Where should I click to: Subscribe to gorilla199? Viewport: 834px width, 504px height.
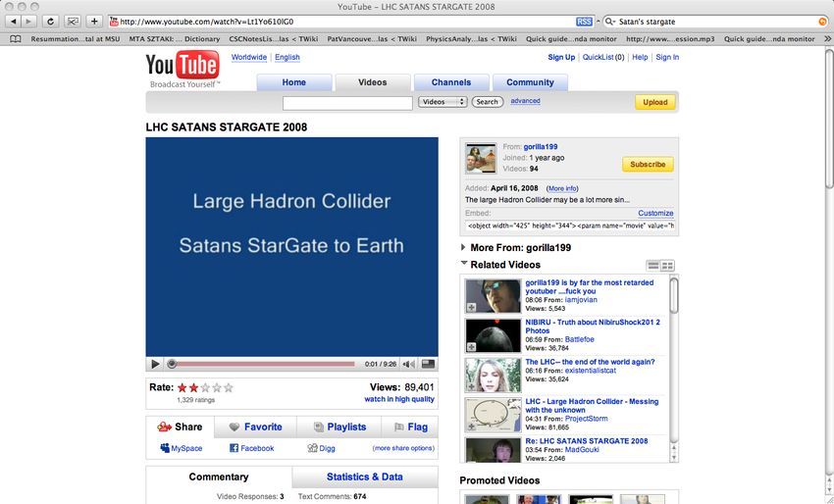pos(648,165)
